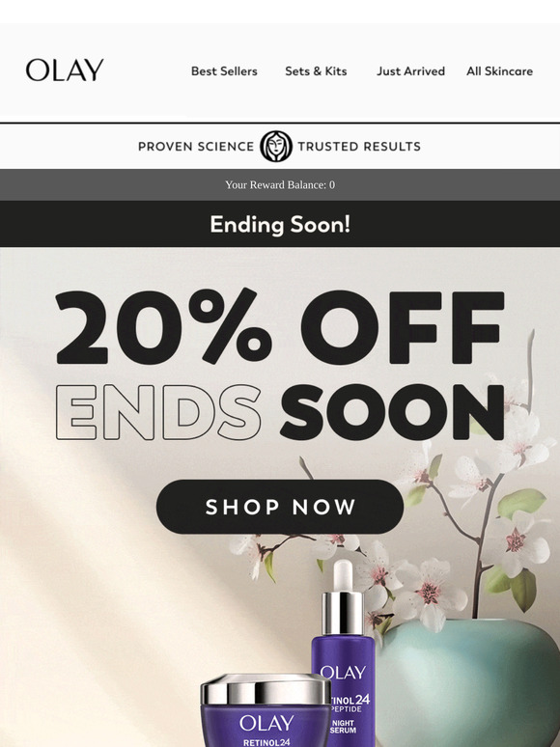The height and width of the screenshot is (747, 560).
Task: Click the Ending Soon! black banner
Action: click(280, 224)
